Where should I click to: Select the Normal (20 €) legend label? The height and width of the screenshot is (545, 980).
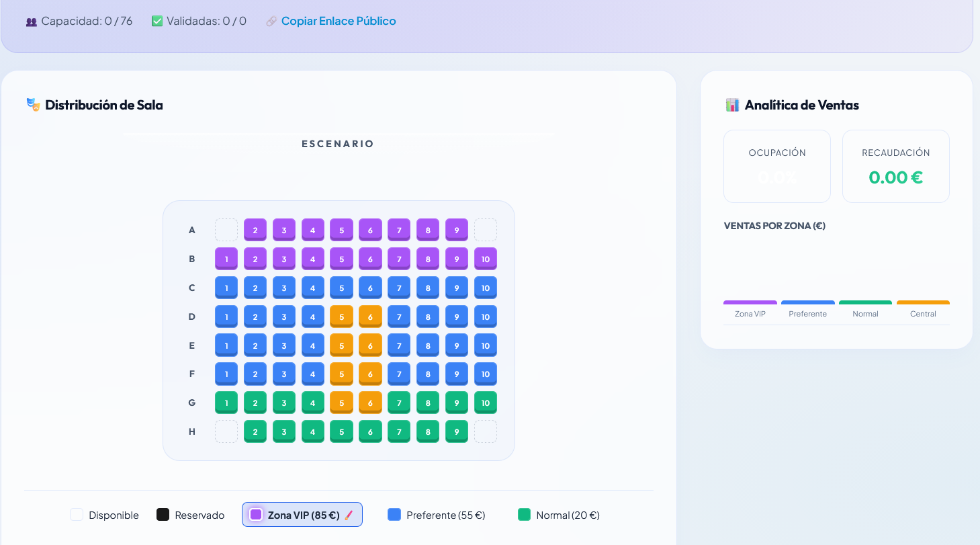tap(568, 515)
